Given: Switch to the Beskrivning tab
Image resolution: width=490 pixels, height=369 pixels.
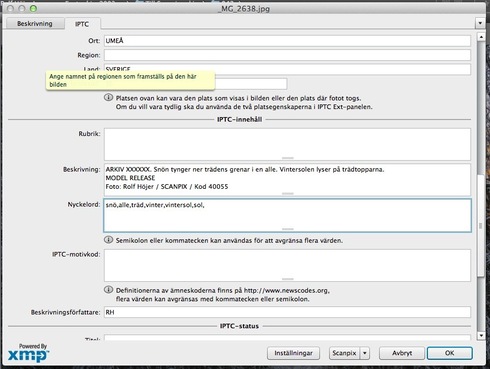Looking at the screenshot, I should point(35,24).
